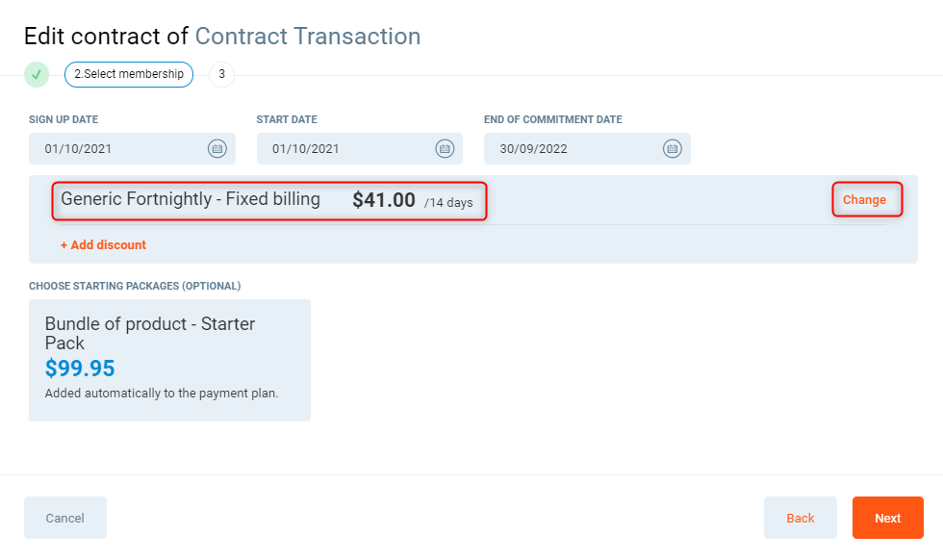
Task: Click Change to switch membership
Action: (x=864, y=200)
